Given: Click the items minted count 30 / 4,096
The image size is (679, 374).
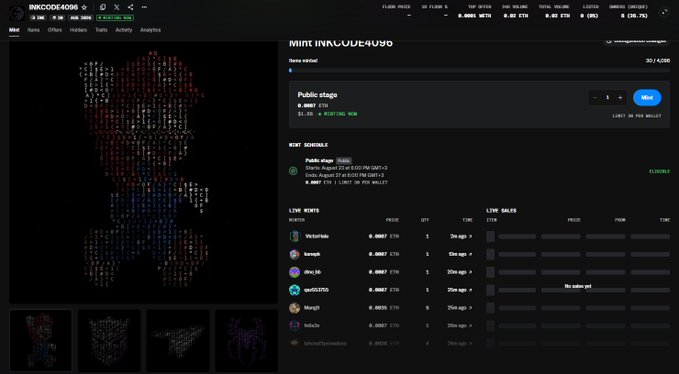Looking at the screenshot, I should pos(658,61).
